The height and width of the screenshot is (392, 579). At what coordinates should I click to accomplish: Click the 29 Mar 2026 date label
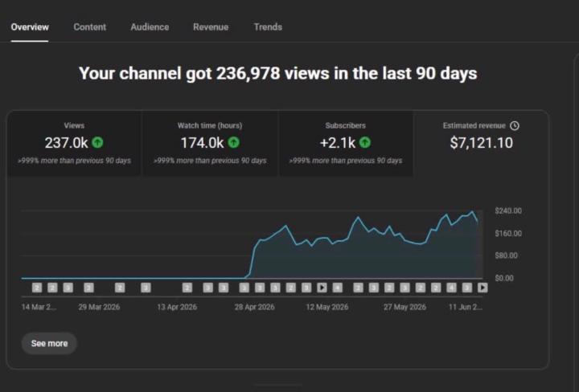pos(99,307)
